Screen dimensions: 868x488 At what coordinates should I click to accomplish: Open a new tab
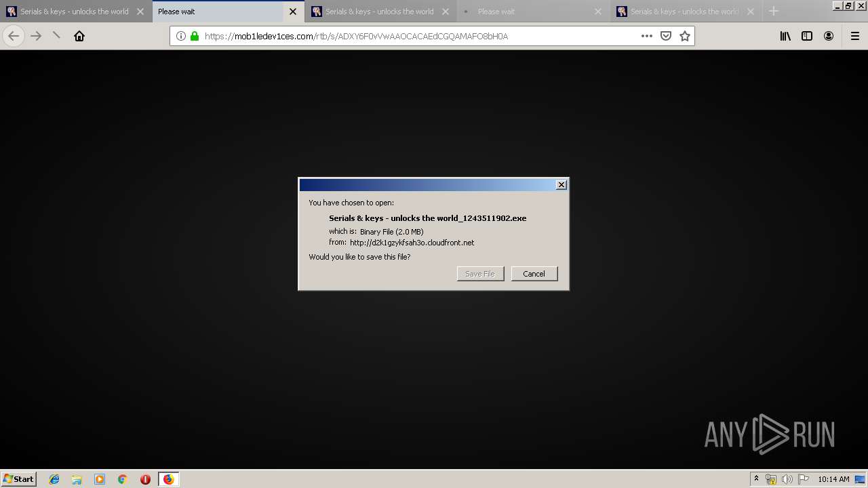pos(774,11)
